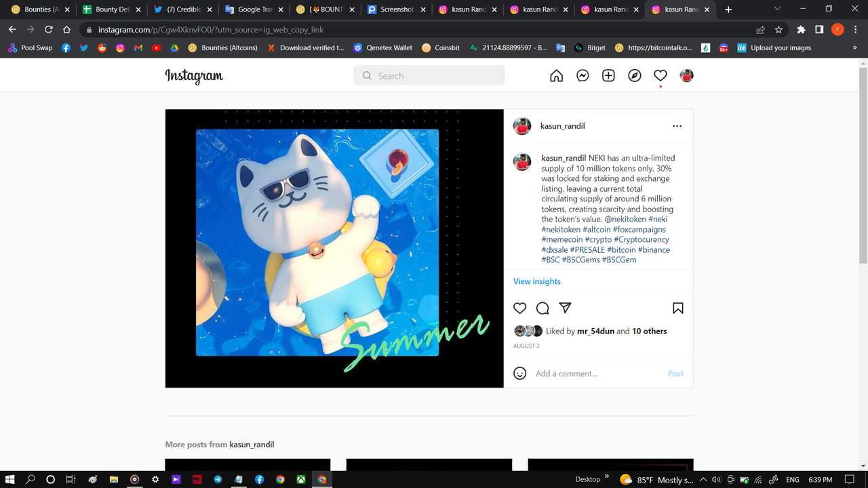Open Facebook bookmark icon

66,48
